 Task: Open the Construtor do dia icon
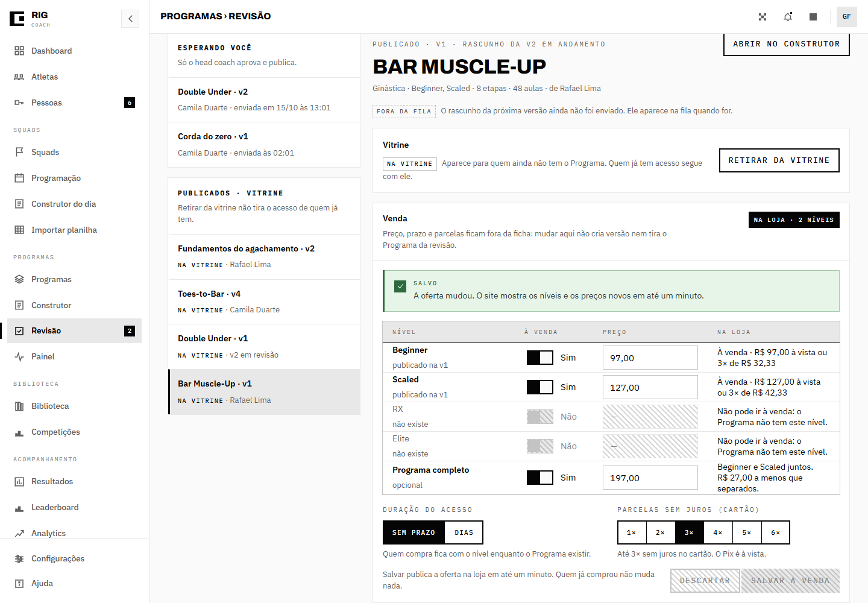(19, 204)
